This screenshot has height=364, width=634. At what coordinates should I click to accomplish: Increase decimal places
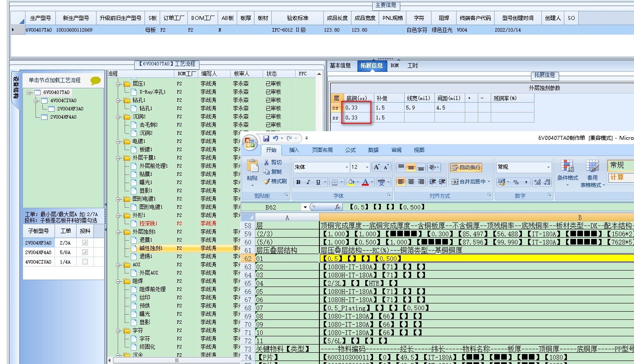[537, 182]
